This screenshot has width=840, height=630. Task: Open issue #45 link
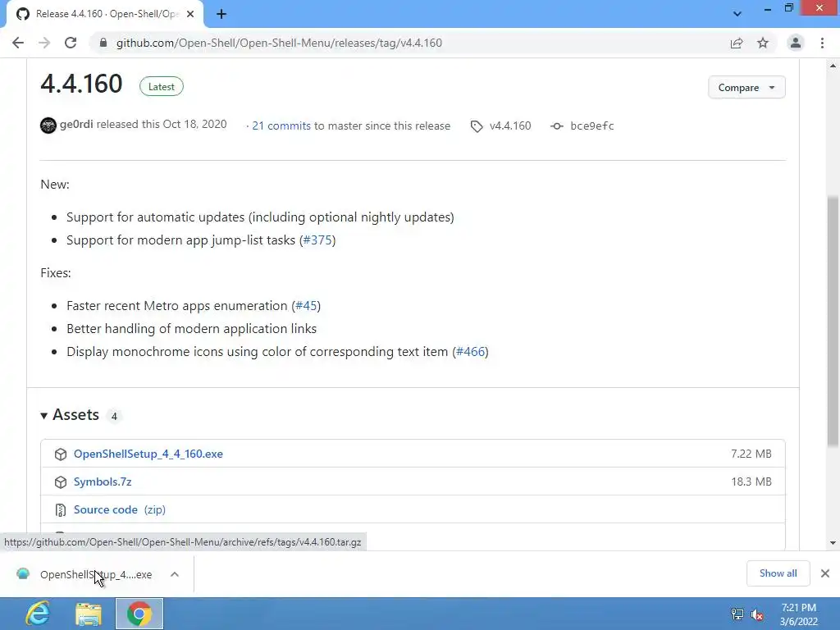coord(306,306)
